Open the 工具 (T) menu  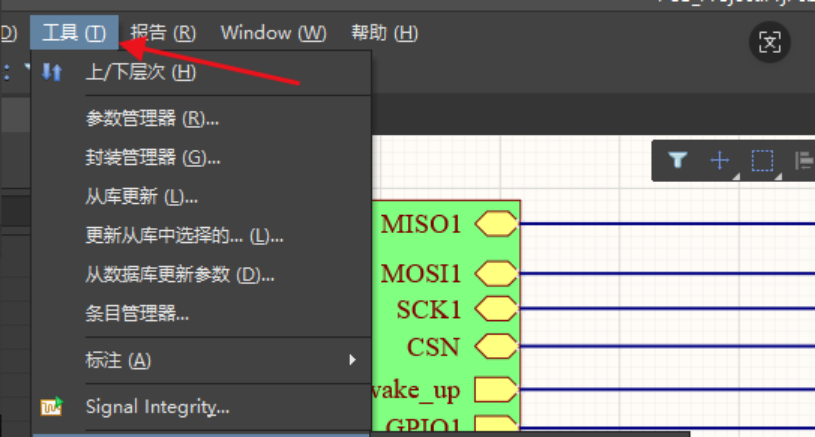(x=74, y=33)
